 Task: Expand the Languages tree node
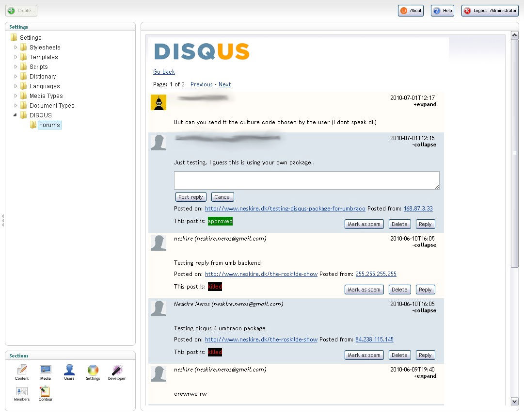pos(16,86)
